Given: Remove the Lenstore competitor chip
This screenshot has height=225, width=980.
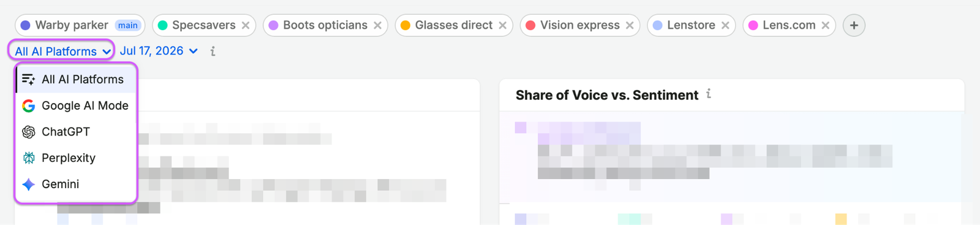Looking at the screenshot, I should click(x=726, y=25).
